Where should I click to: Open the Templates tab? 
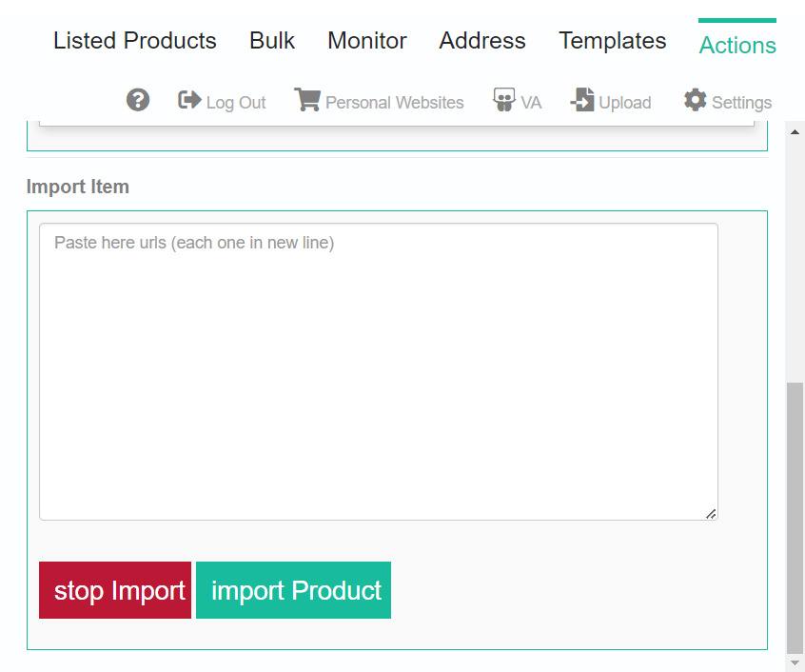tap(613, 41)
